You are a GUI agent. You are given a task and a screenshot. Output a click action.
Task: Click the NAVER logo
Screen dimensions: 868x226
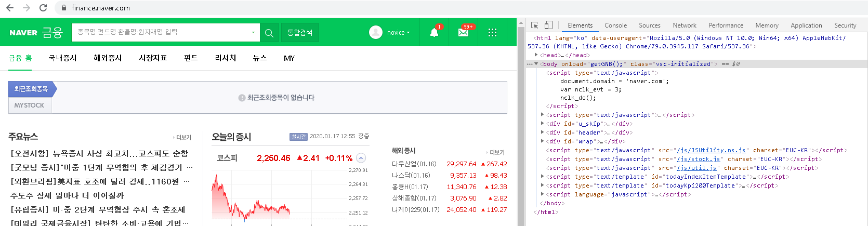click(x=23, y=33)
